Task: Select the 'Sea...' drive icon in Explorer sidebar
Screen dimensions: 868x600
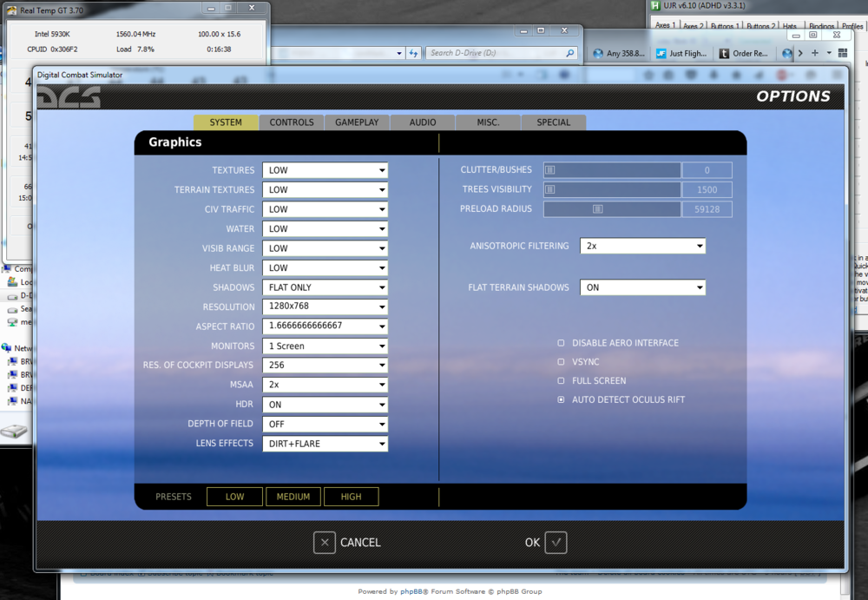Action: [12, 309]
